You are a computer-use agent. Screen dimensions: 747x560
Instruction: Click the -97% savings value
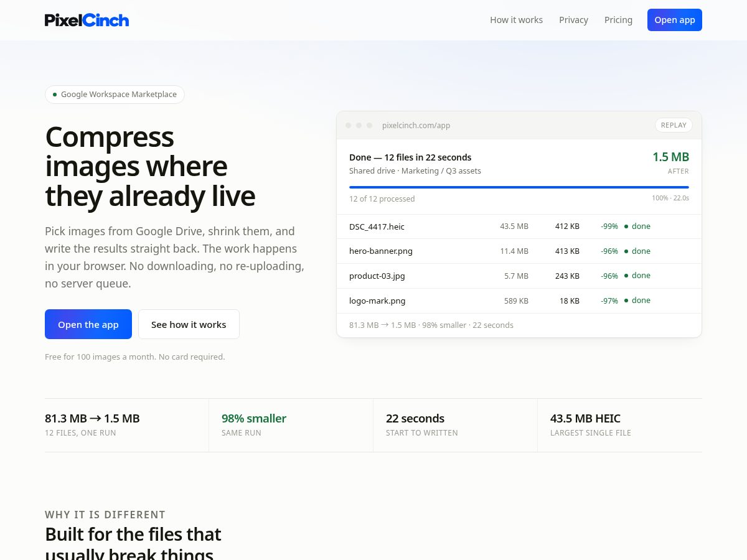tap(609, 301)
